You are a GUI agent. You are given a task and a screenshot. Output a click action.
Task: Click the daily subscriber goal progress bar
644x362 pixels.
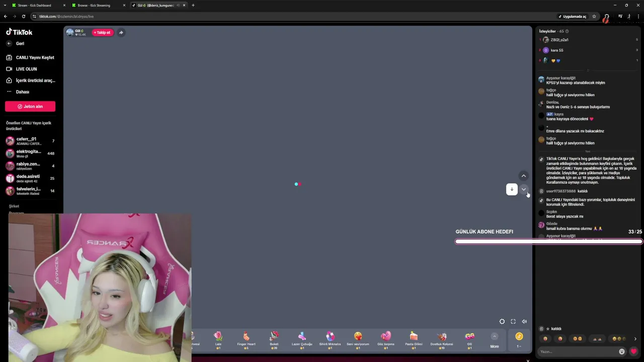(x=548, y=241)
